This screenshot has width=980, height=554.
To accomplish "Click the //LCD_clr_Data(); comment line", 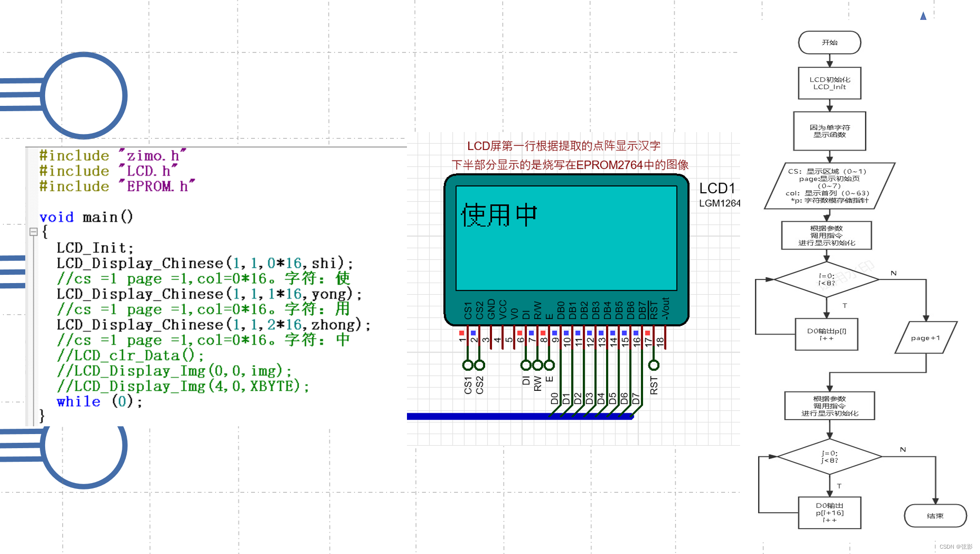I will (x=130, y=355).
